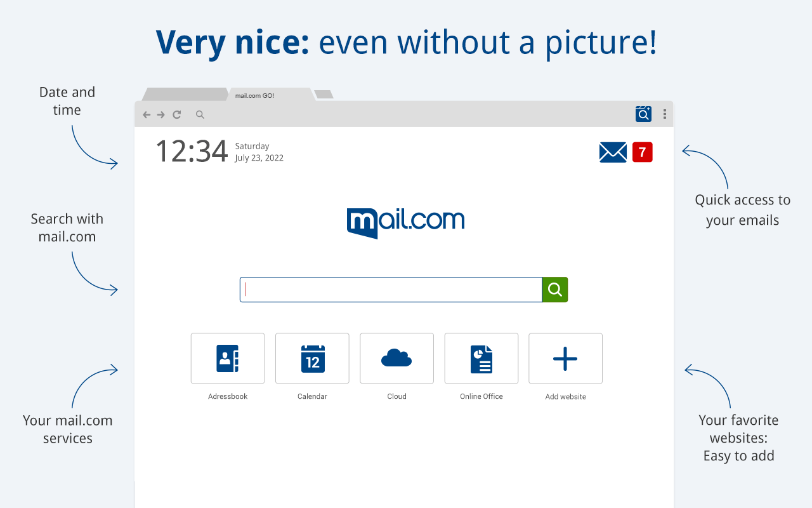Focus the mail.com search input field
Viewport: 812px width, 508px height.
coord(391,290)
